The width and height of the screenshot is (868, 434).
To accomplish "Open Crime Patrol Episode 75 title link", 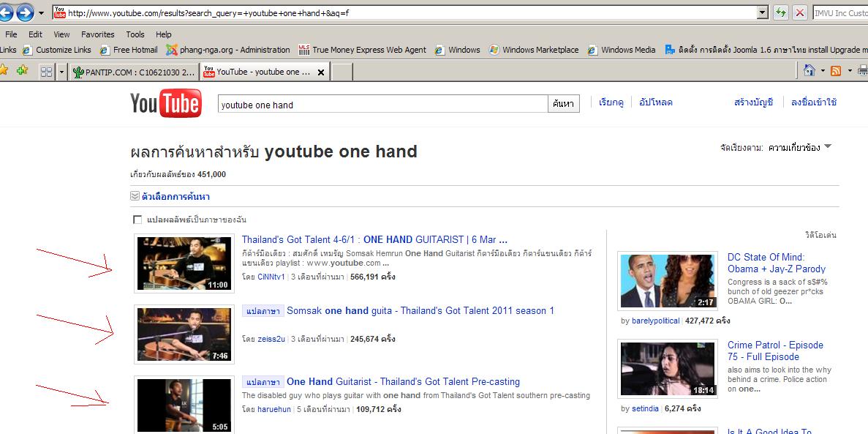I will [775, 351].
